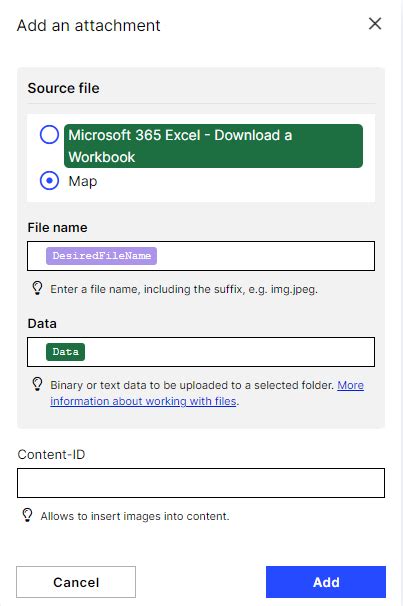Open the More information about working with files link
The width and height of the screenshot is (403, 606).
207,393
